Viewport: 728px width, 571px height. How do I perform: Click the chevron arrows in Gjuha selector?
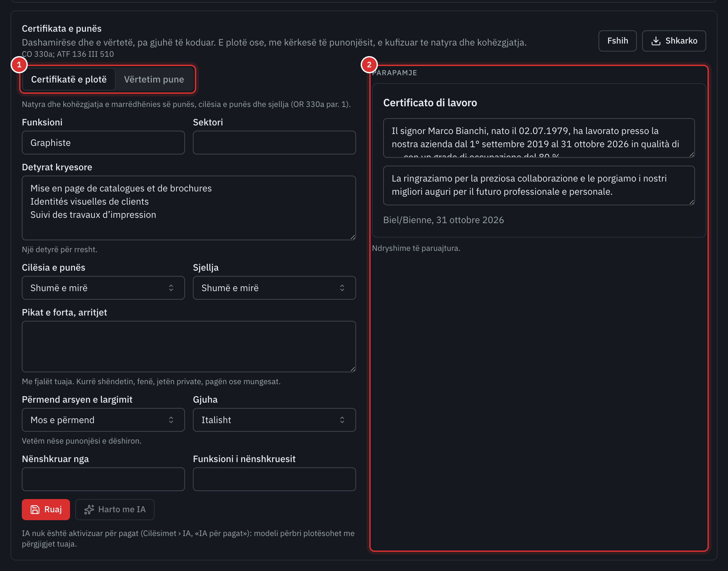point(342,420)
